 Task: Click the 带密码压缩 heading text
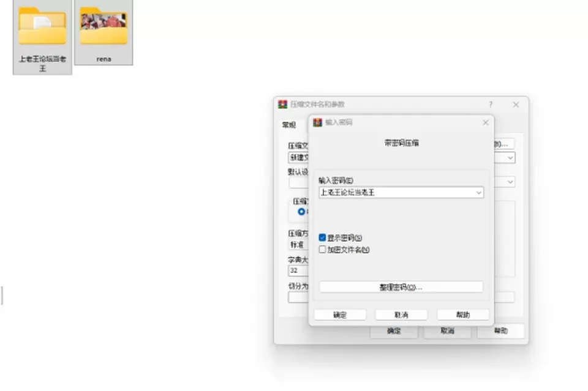click(x=401, y=143)
